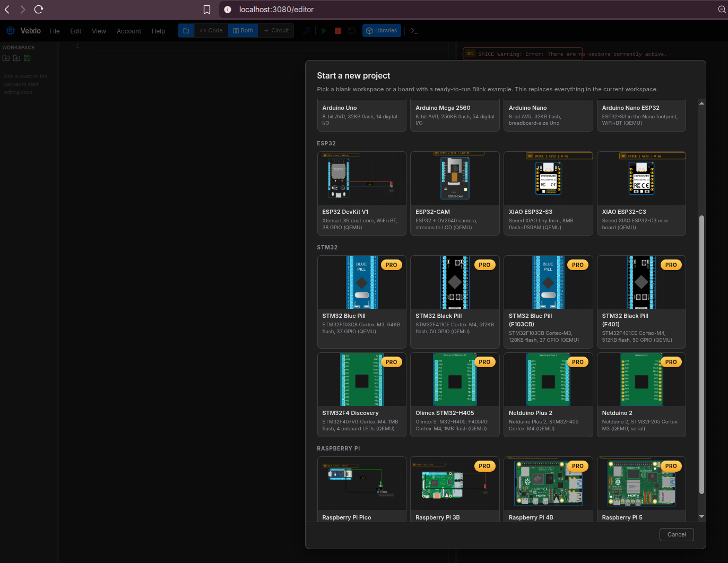This screenshot has height=563, width=728.
Task: Choose the Arduino Nano ESP32 card
Action: click(x=642, y=115)
